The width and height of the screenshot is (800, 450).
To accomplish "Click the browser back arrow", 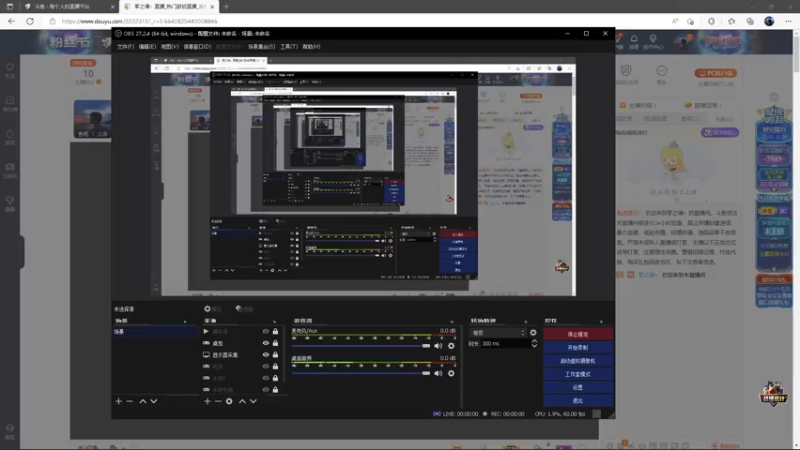I will coord(11,21).
